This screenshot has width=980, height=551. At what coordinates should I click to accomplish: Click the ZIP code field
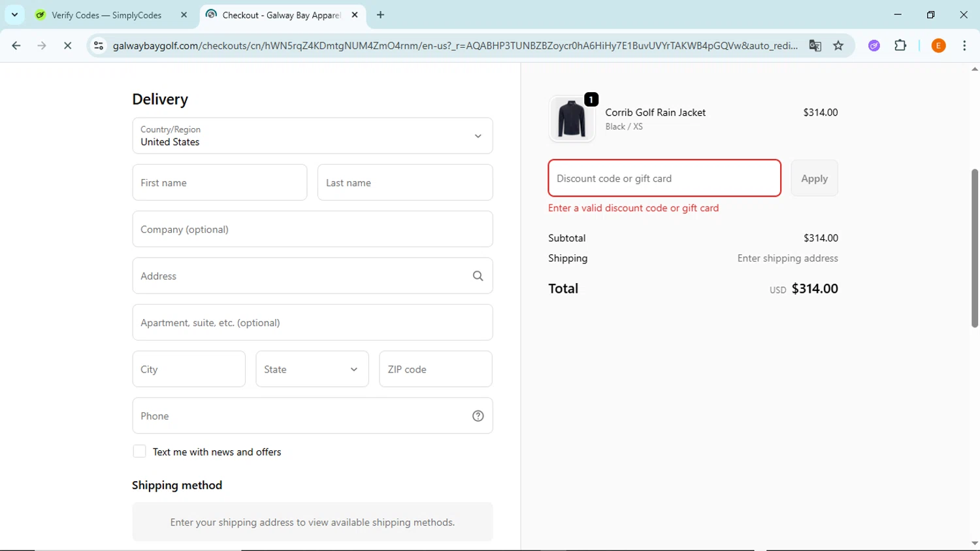pyautogui.click(x=436, y=369)
